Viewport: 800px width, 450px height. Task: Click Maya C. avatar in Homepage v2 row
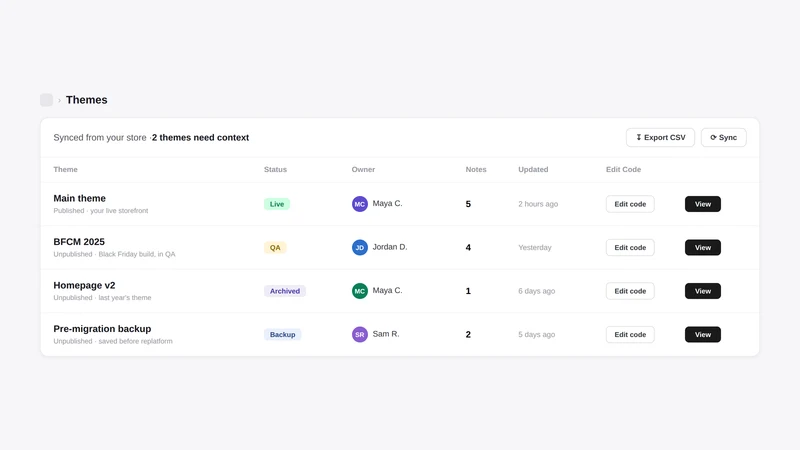(x=360, y=291)
